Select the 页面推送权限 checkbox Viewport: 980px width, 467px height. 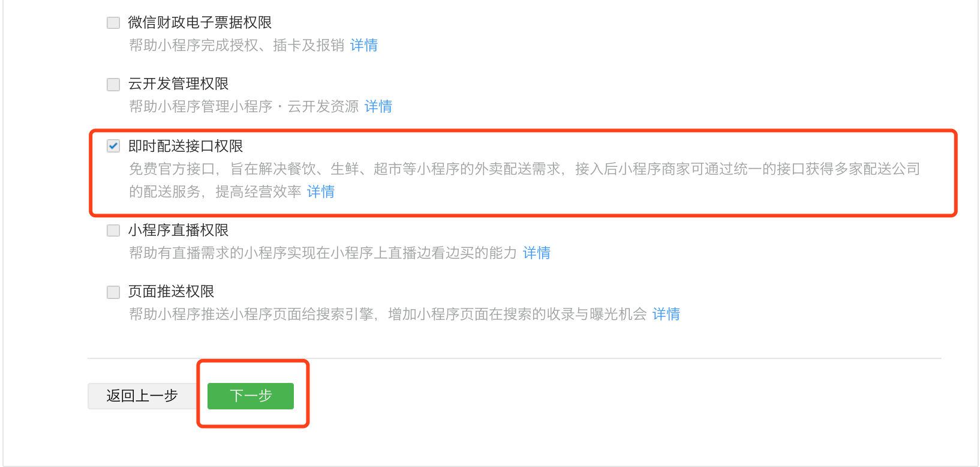pyautogui.click(x=113, y=292)
